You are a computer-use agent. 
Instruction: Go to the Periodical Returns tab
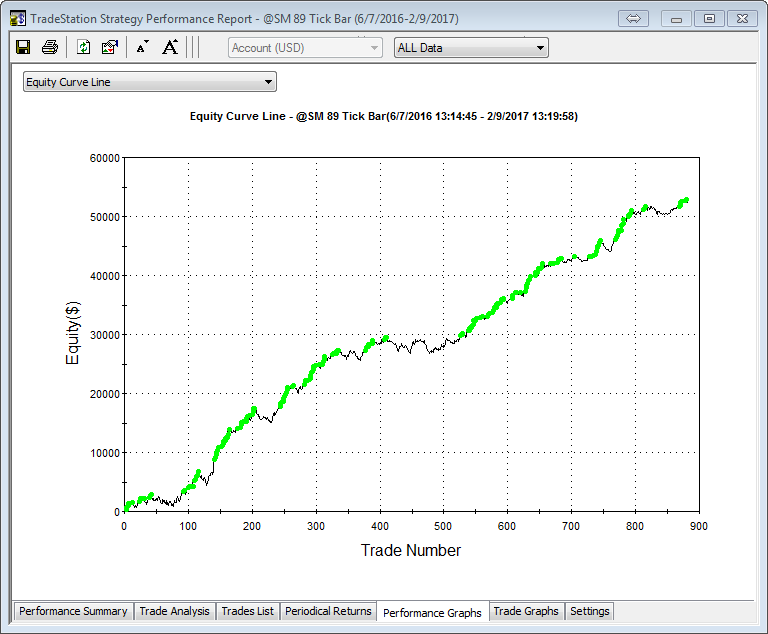tap(328, 611)
